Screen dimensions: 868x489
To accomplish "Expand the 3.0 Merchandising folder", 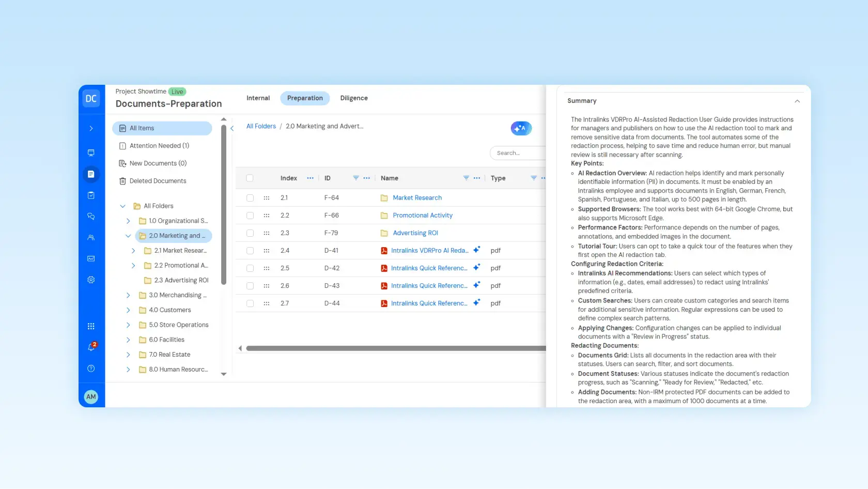I will [x=128, y=295].
